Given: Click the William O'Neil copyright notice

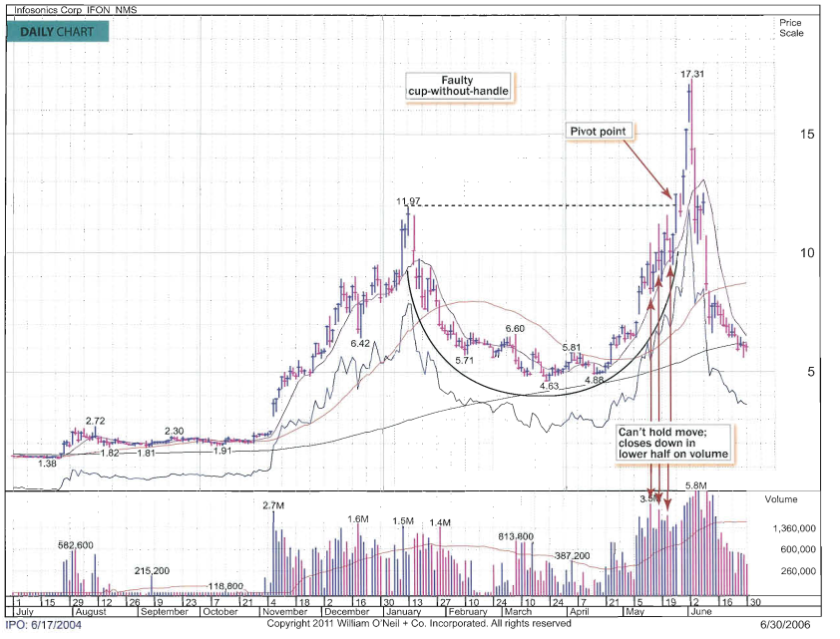Looking at the screenshot, I should click(419, 624).
